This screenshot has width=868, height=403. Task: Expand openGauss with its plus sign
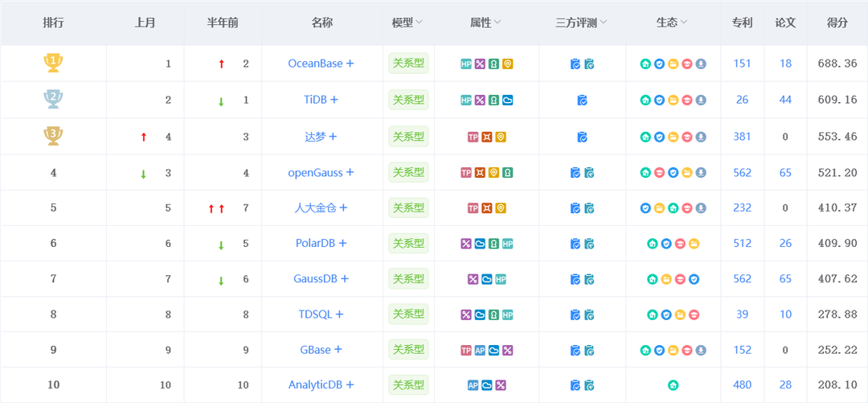coord(350,173)
